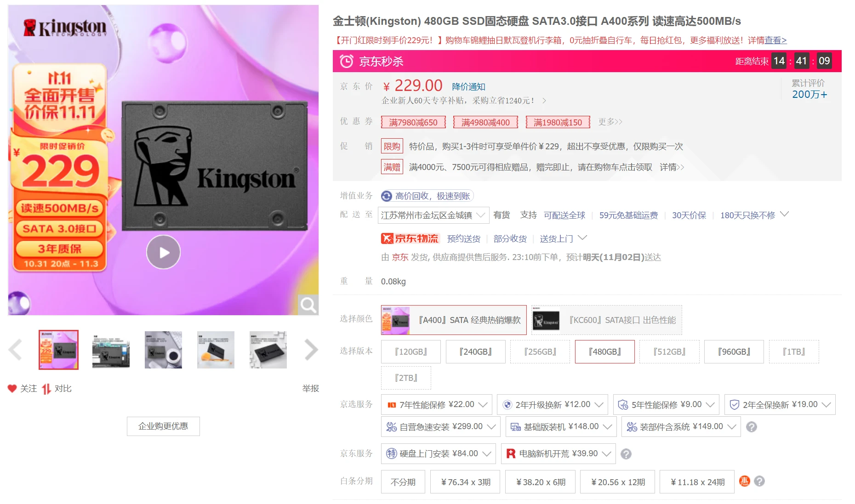855x504 pixels.
Task: Select the 『480GB』 version
Action: 605,351
